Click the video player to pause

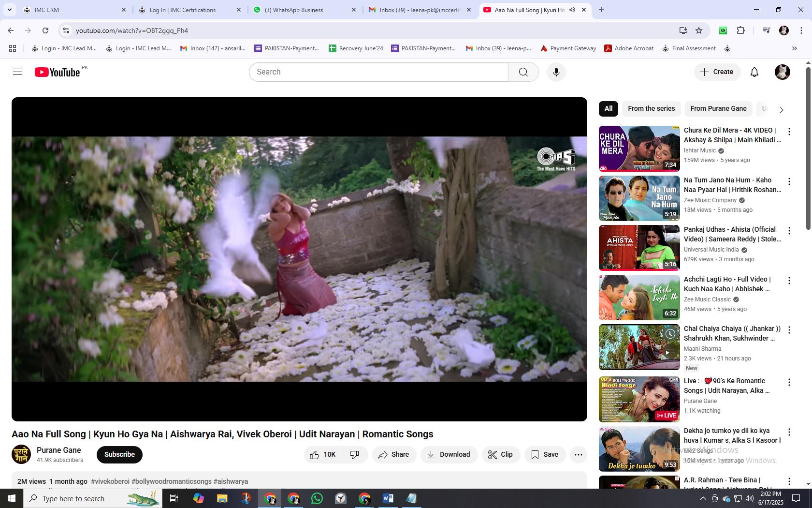click(x=299, y=259)
